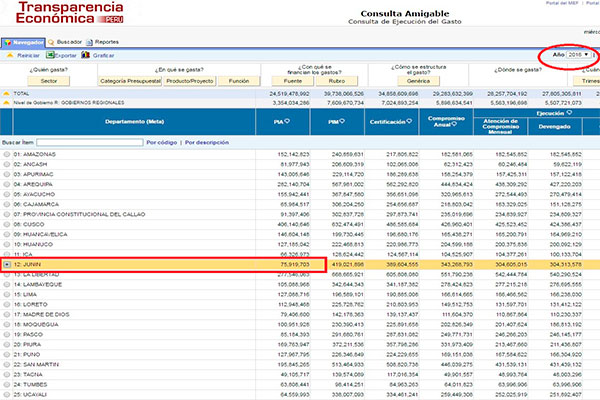Click the 24: TUMBES row label
This screenshot has width=600, height=400.
click(30, 384)
